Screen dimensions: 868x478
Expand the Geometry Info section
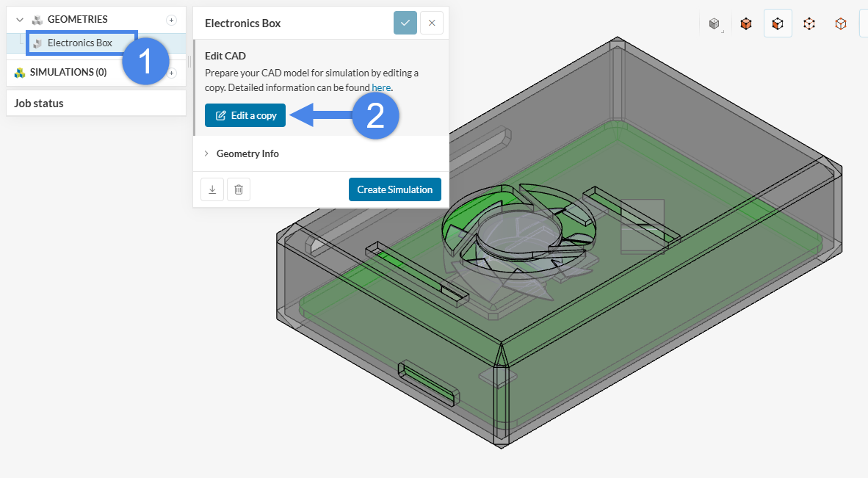[x=247, y=153]
